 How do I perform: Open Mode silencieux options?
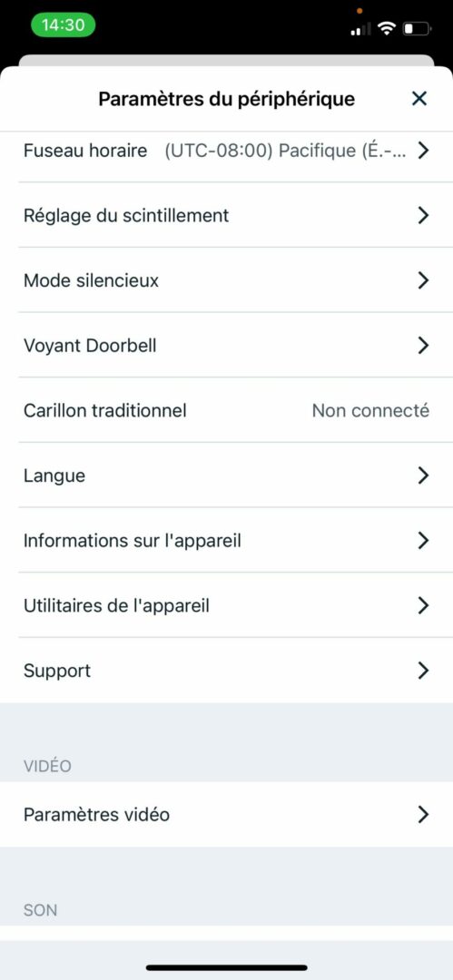click(x=227, y=280)
